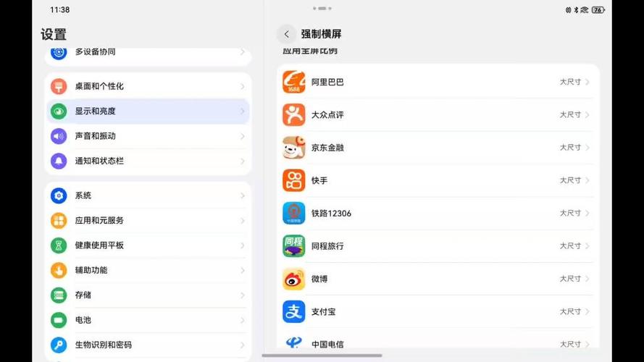The height and width of the screenshot is (362, 644).
Task: Tap the 阿里巴巴 1688 app icon
Action: 293,82
